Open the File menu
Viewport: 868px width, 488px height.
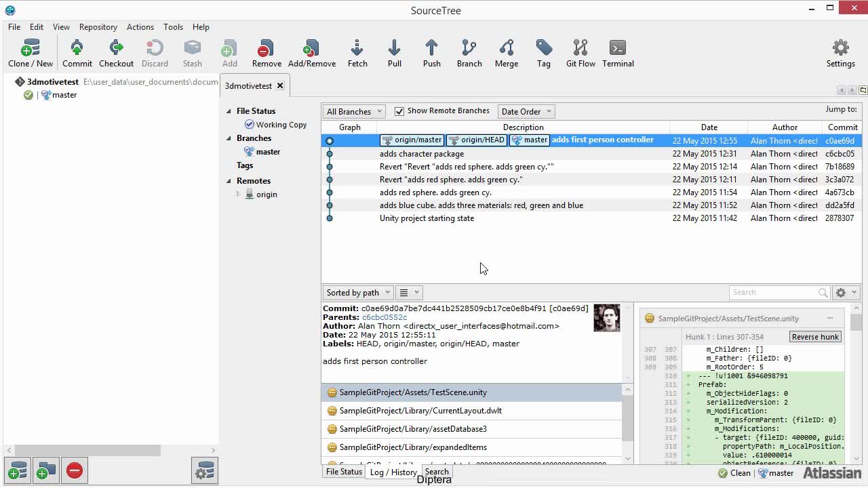14,27
